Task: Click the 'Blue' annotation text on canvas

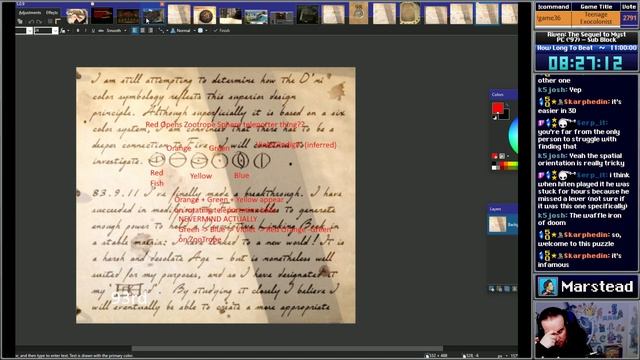Action: click(x=242, y=175)
